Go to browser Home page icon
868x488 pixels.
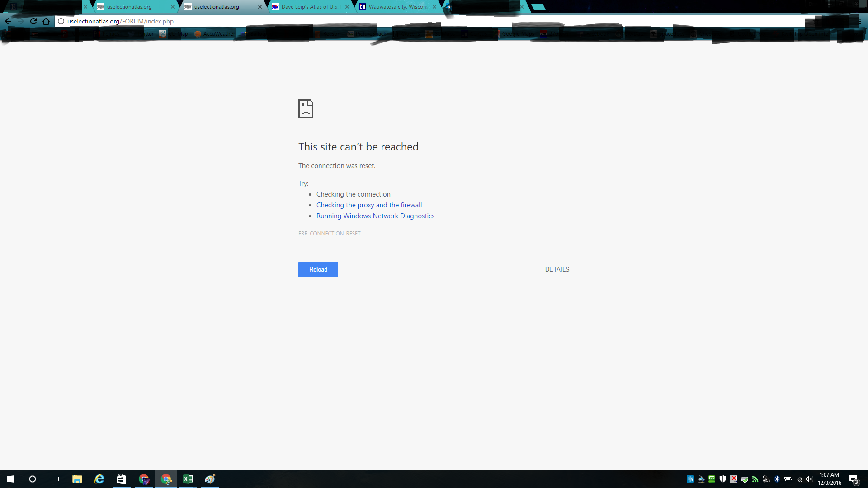[x=46, y=21]
